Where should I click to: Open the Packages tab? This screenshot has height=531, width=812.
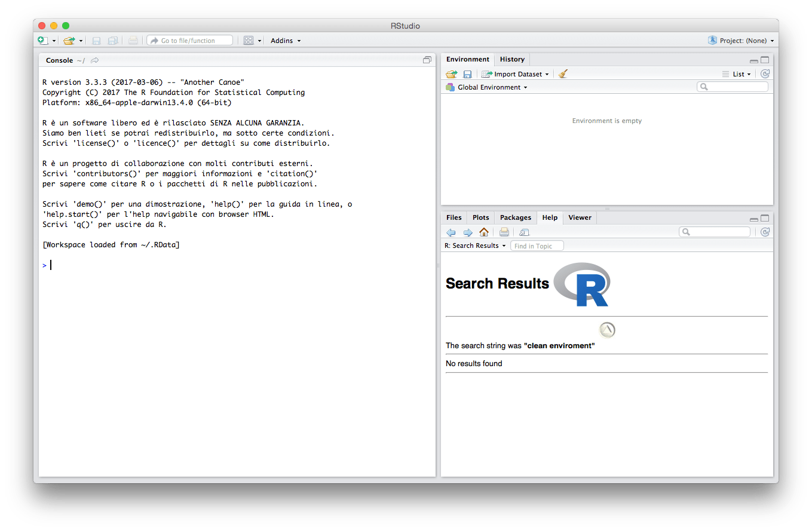515,217
